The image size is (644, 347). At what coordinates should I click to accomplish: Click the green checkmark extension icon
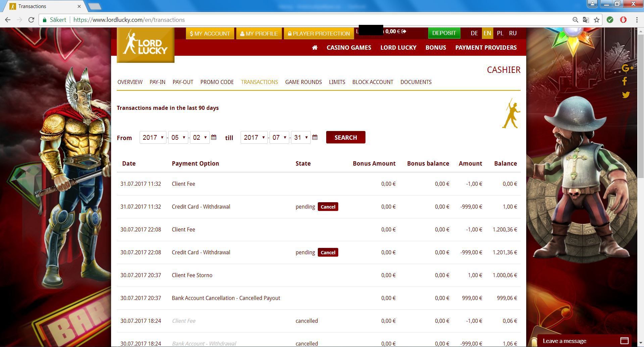click(610, 20)
